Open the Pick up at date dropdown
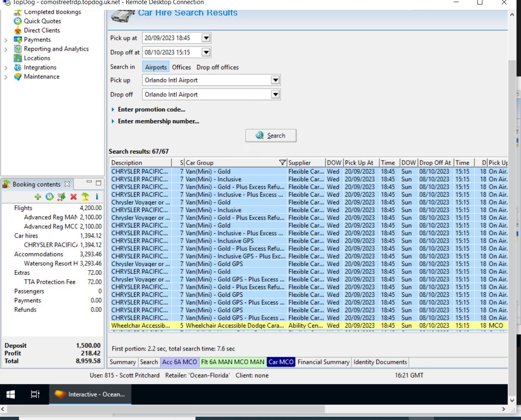The height and width of the screenshot is (420, 521). (206, 38)
